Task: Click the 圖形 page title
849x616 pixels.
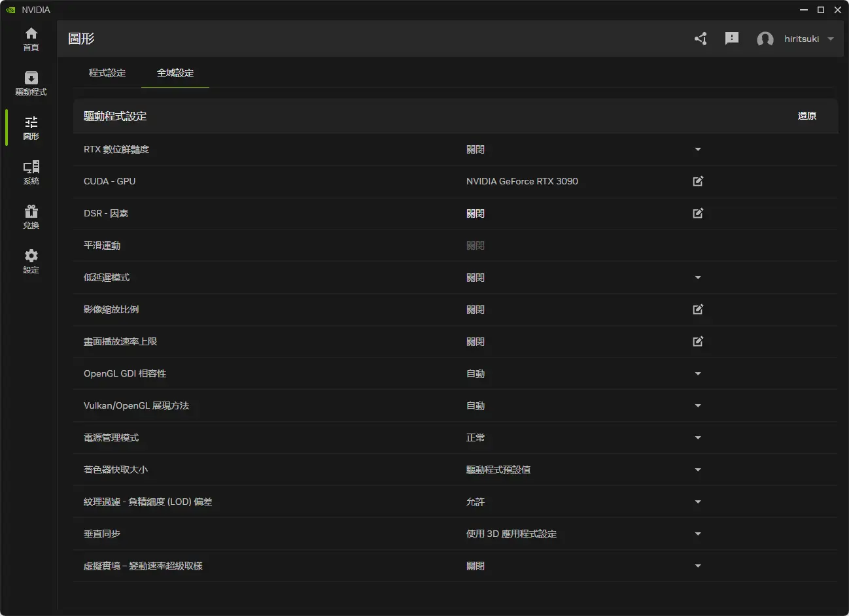Action: [81, 39]
